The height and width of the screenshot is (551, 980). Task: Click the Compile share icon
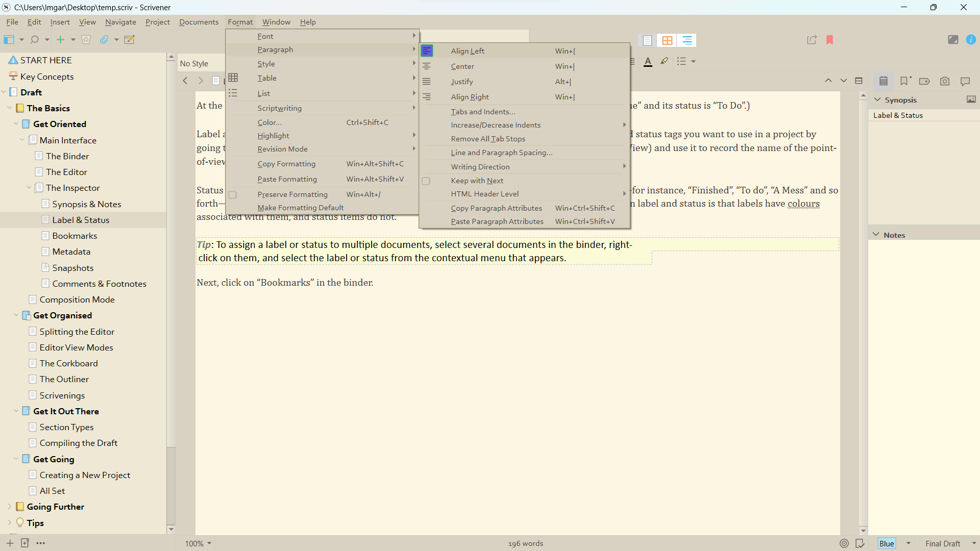pyautogui.click(x=812, y=40)
